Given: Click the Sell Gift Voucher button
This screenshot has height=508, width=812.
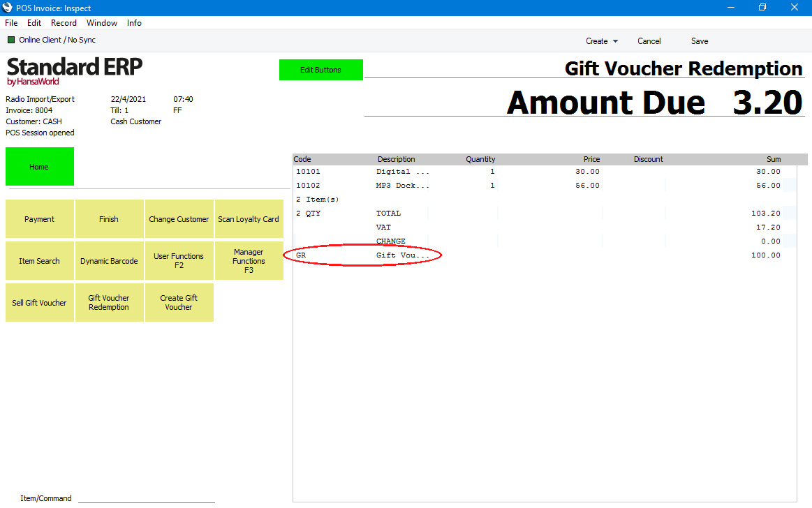Looking at the screenshot, I should point(39,303).
